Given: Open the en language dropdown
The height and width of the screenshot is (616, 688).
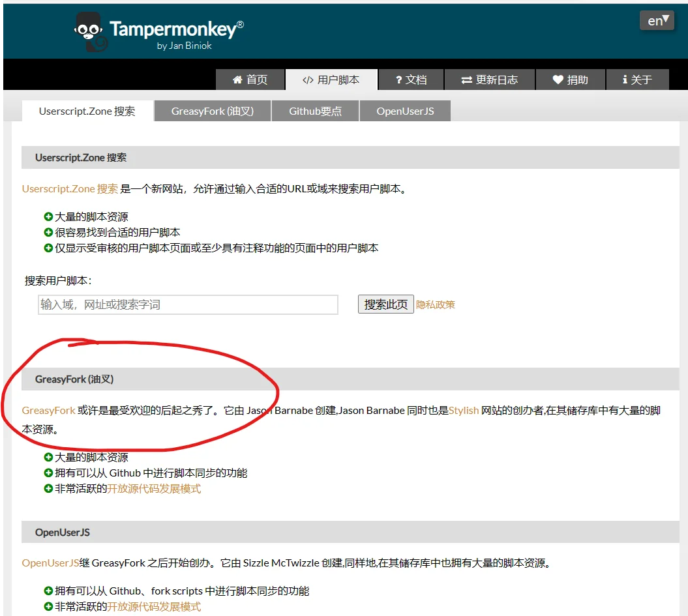Looking at the screenshot, I should (x=657, y=21).
